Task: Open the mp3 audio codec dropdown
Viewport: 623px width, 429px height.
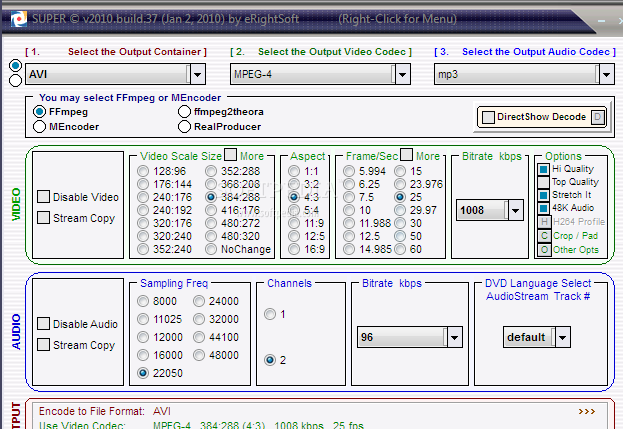Action: (x=605, y=73)
